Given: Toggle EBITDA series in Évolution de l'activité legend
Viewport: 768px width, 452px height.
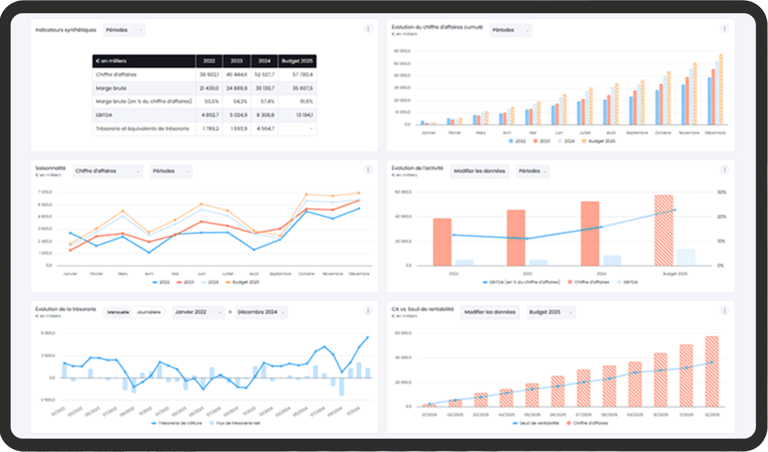Looking at the screenshot, I should pos(627,282).
